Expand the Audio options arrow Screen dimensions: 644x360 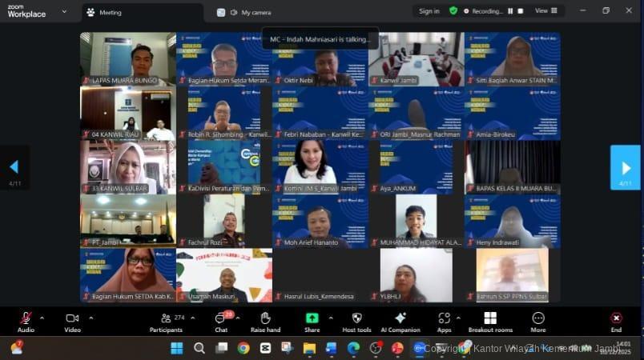pos(42,317)
